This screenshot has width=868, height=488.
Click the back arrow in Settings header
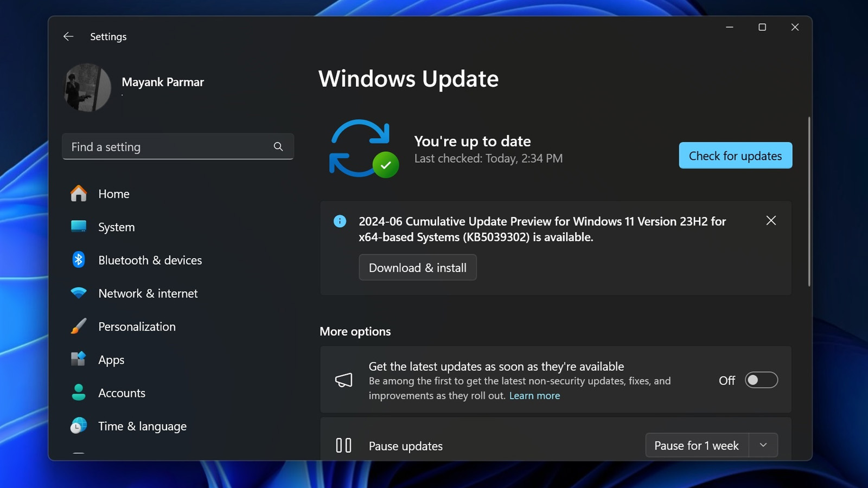tap(68, 36)
